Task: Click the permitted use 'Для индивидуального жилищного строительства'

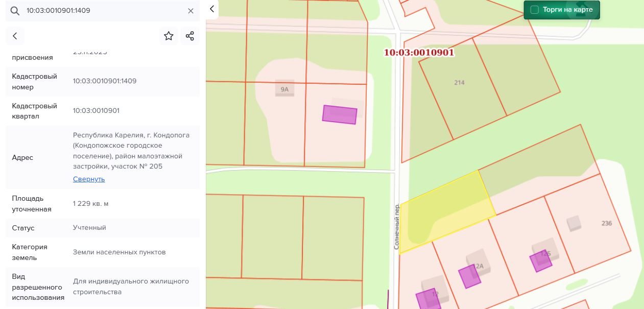Action: click(x=131, y=287)
